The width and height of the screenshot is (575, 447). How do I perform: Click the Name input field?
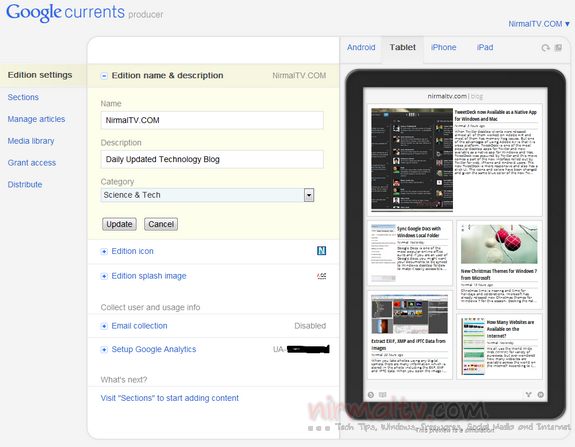click(x=212, y=120)
